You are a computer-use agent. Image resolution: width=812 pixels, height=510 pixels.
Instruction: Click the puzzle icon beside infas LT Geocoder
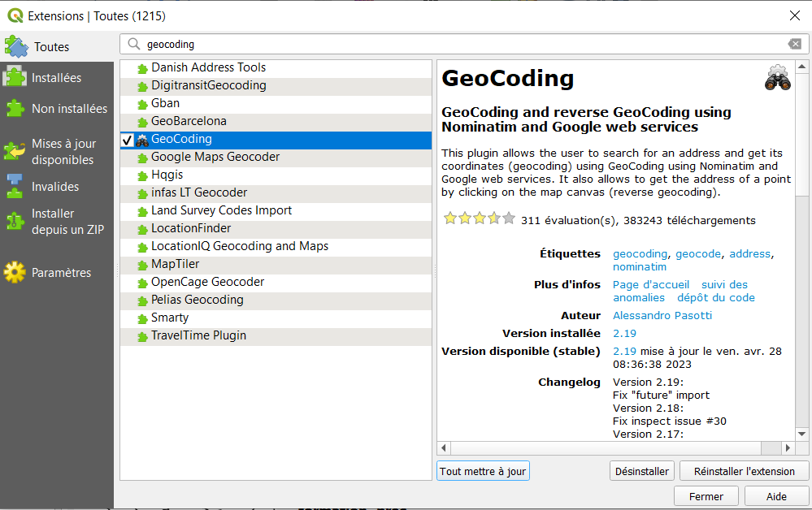(142, 194)
